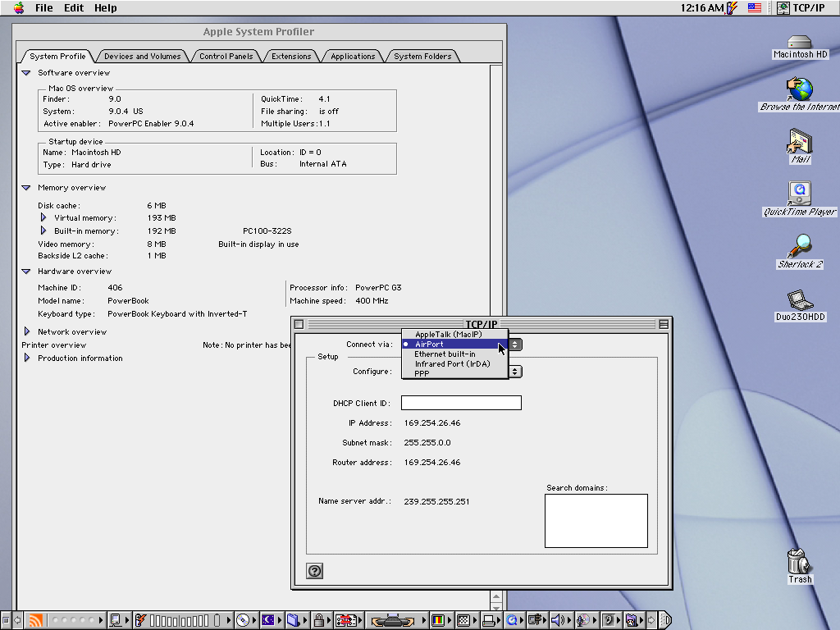The height and width of the screenshot is (630, 840).
Task: Choose Infrared Port (IrDA) from Connect via list
Action: (454, 363)
